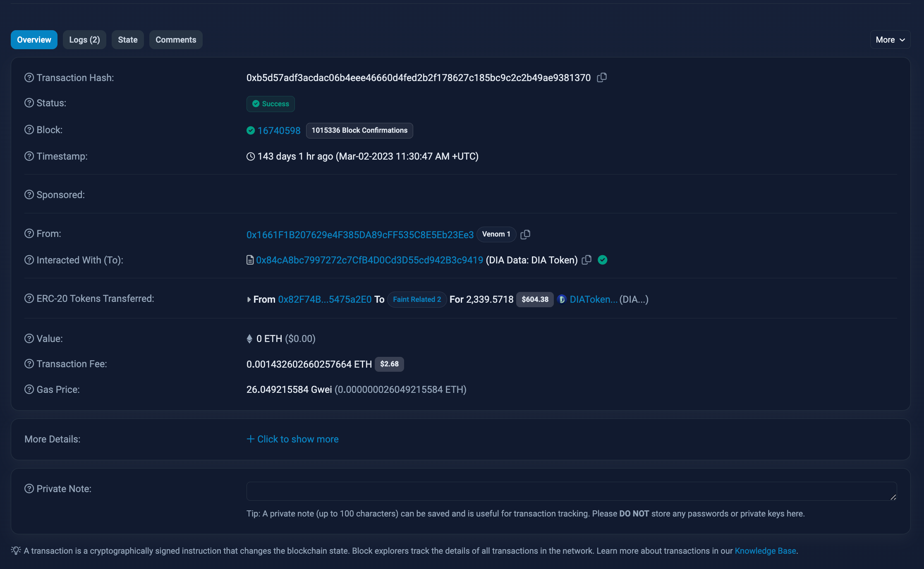Open the More dropdown menu
This screenshot has height=569, width=924.
point(890,40)
